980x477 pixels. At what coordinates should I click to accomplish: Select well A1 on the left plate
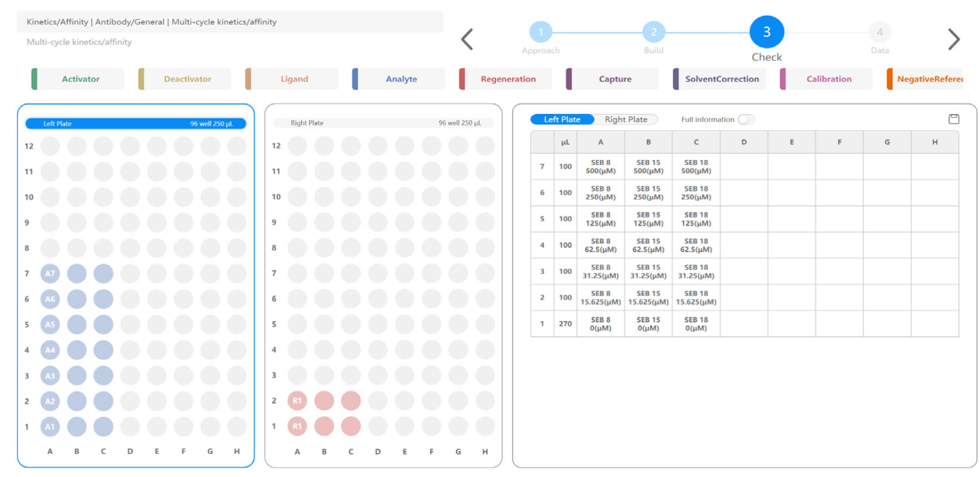click(50, 427)
